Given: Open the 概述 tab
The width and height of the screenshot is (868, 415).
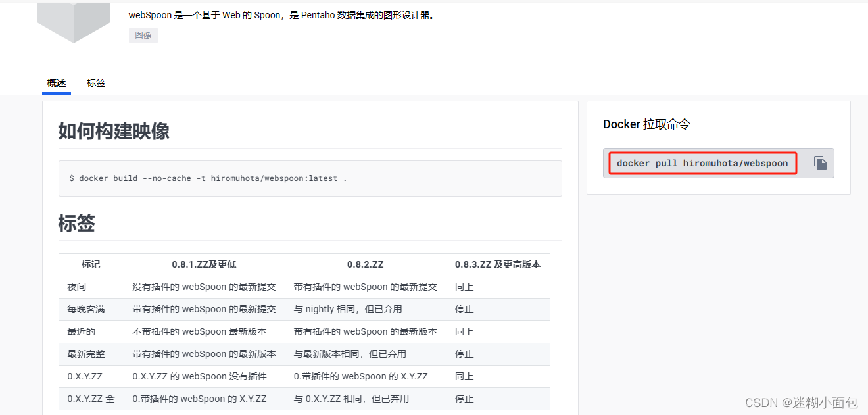Looking at the screenshot, I should (57, 83).
